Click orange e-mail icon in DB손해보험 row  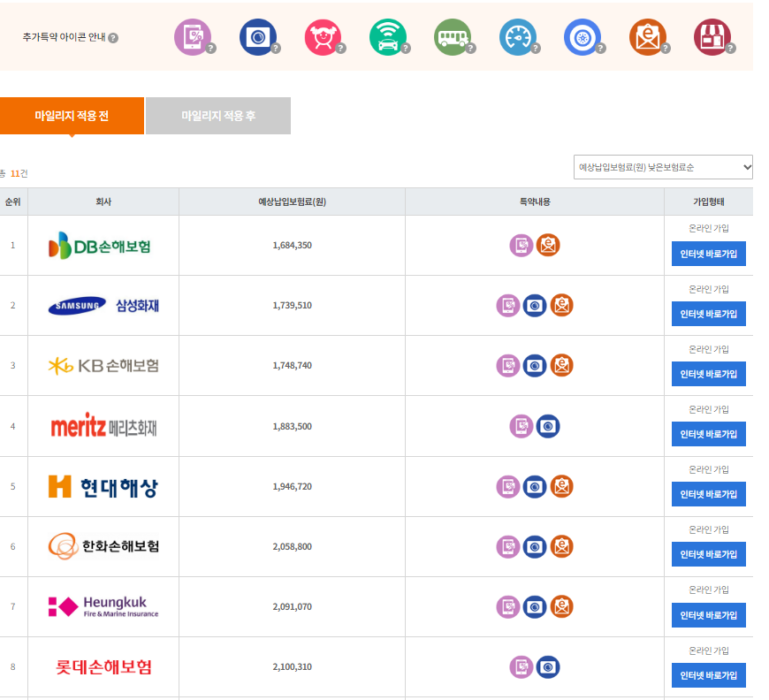548,246
